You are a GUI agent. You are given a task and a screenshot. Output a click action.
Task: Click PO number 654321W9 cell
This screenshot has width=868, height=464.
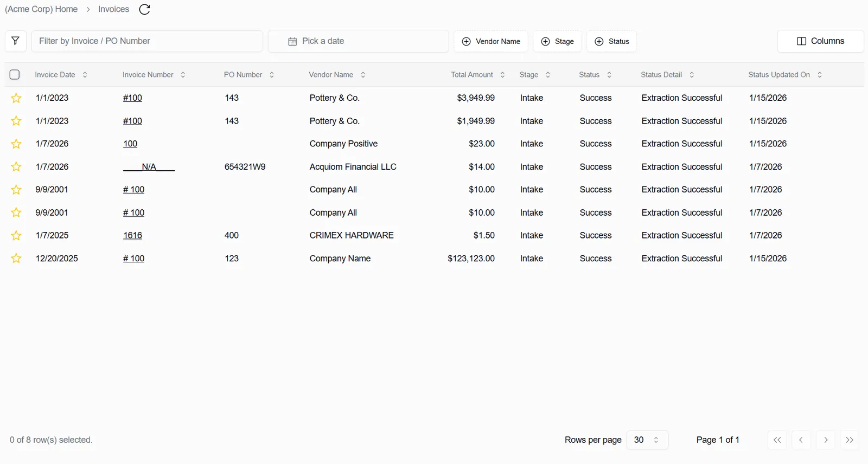[x=245, y=167]
